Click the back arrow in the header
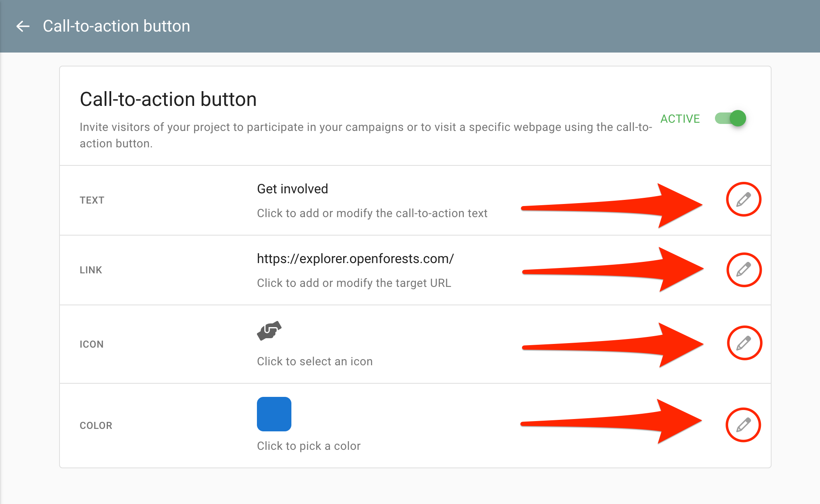820x504 pixels. [23, 26]
